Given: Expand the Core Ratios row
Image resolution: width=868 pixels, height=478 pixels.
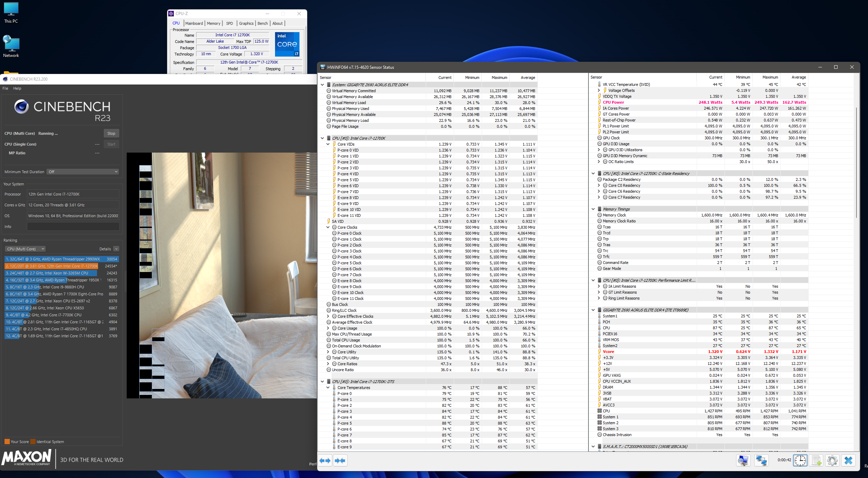Looking at the screenshot, I should pos(328,364).
